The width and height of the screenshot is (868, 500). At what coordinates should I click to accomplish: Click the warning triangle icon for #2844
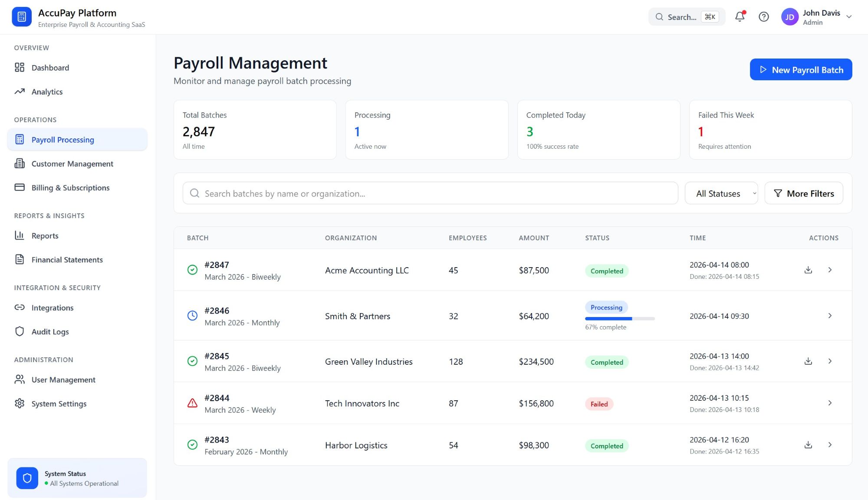(192, 403)
